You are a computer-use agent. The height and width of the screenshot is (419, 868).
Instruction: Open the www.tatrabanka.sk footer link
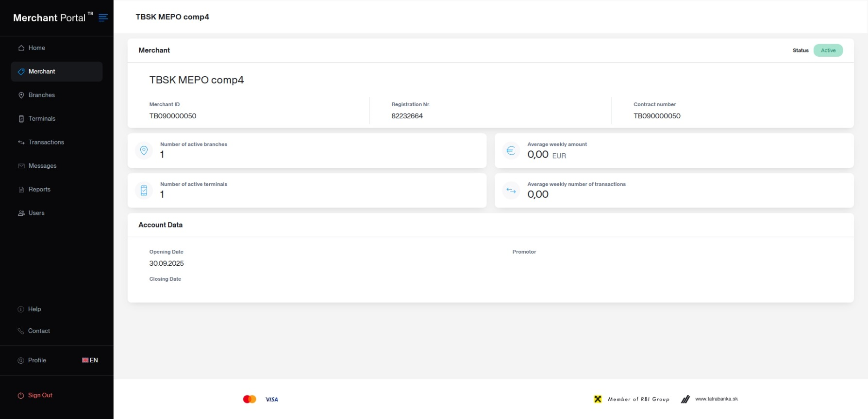[x=716, y=399]
